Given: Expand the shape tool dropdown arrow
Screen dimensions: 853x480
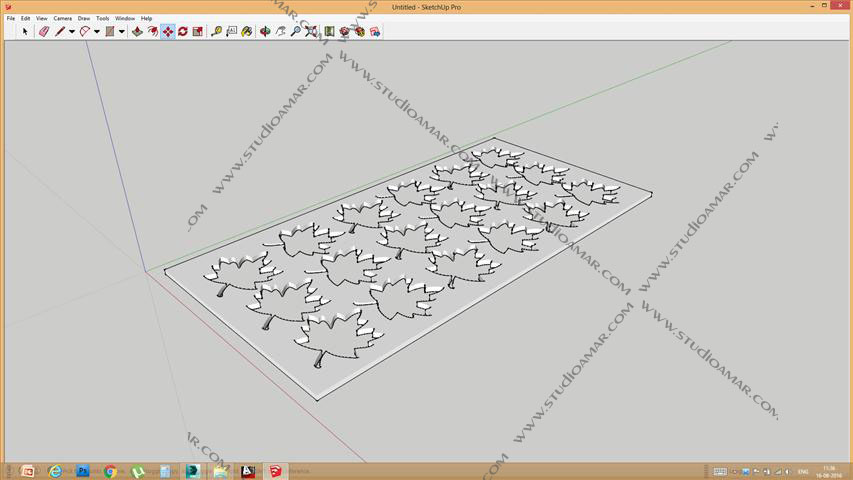Looking at the screenshot, I should 122,32.
